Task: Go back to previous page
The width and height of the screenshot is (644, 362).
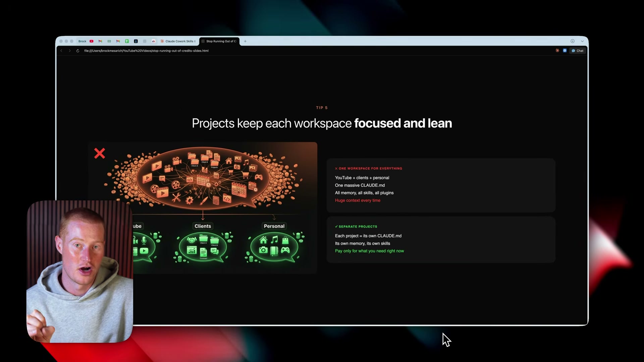Action: [x=61, y=51]
